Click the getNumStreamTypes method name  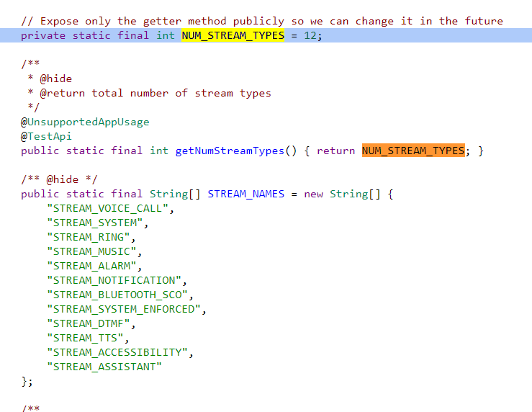230,151
